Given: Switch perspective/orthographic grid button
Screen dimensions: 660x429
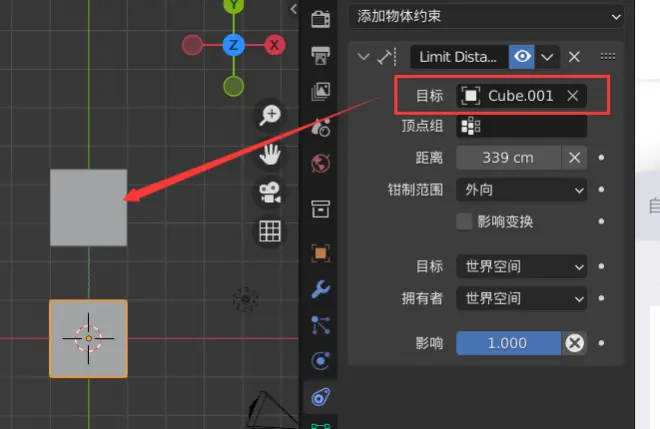Looking at the screenshot, I should coord(269,231).
